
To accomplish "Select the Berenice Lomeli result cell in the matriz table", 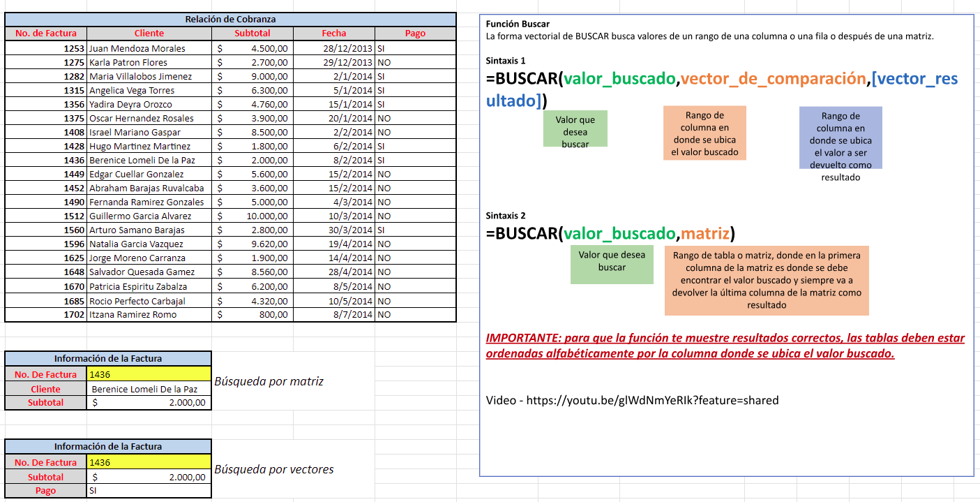I will pyautogui.click(x=149, y=389).
